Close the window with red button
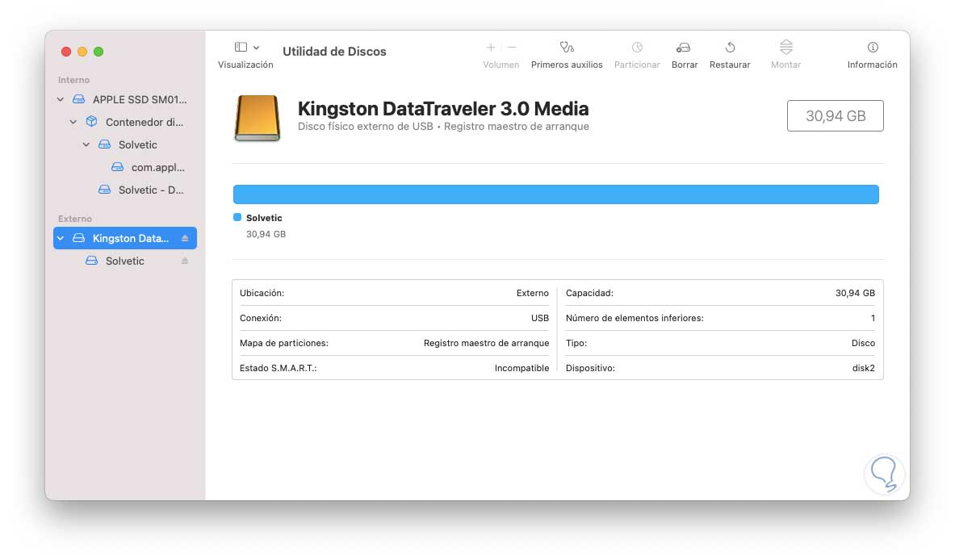The width and height of the screenshot is (955, 560). click(x=65, y=52)
